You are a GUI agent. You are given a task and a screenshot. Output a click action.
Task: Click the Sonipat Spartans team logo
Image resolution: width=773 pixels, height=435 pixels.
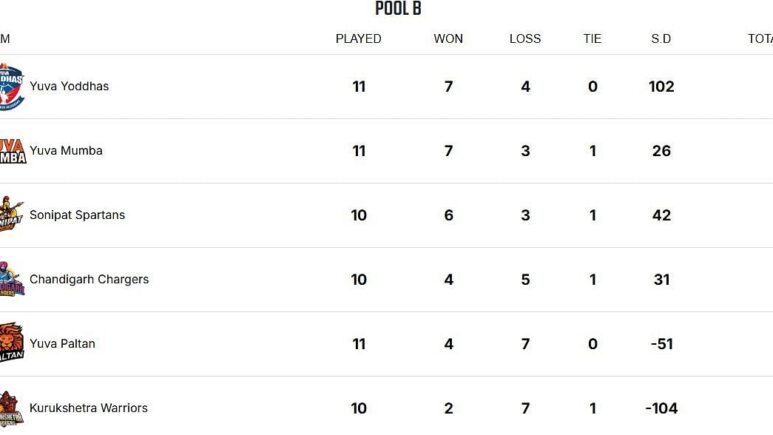[12, 215]
